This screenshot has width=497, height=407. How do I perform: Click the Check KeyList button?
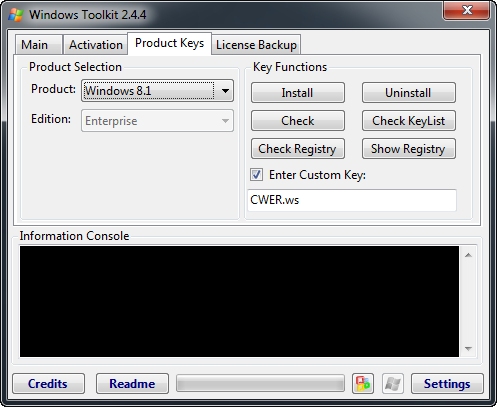(x=409, y=121)
